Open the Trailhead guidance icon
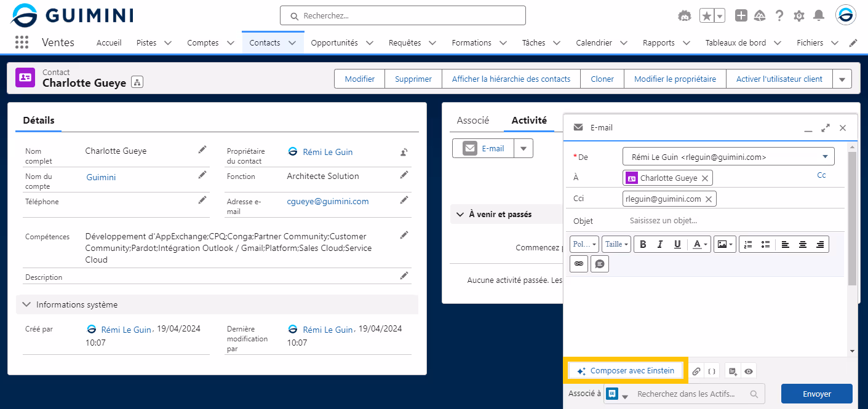 click(760, 15)
